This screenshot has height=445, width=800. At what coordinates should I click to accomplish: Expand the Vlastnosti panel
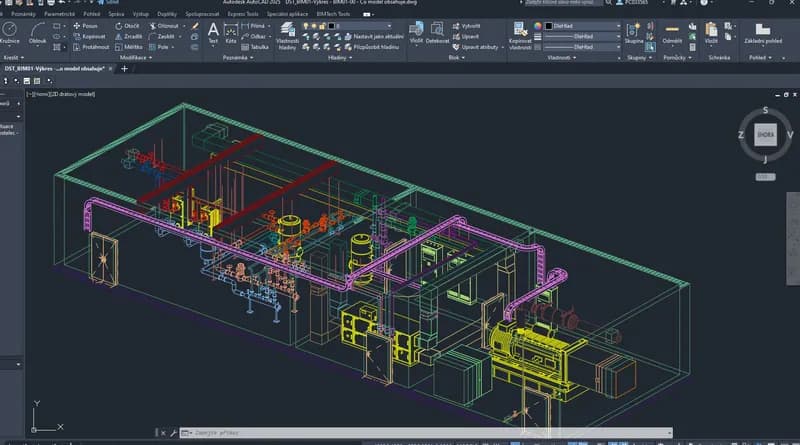click(x=562, y=58)
